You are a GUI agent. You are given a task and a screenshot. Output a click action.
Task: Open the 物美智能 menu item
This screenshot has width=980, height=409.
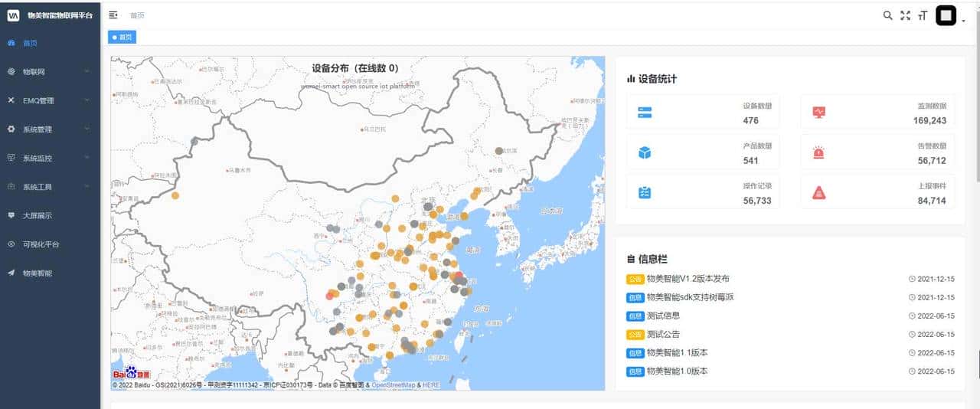pyautogui.click(x=50, y=273)
